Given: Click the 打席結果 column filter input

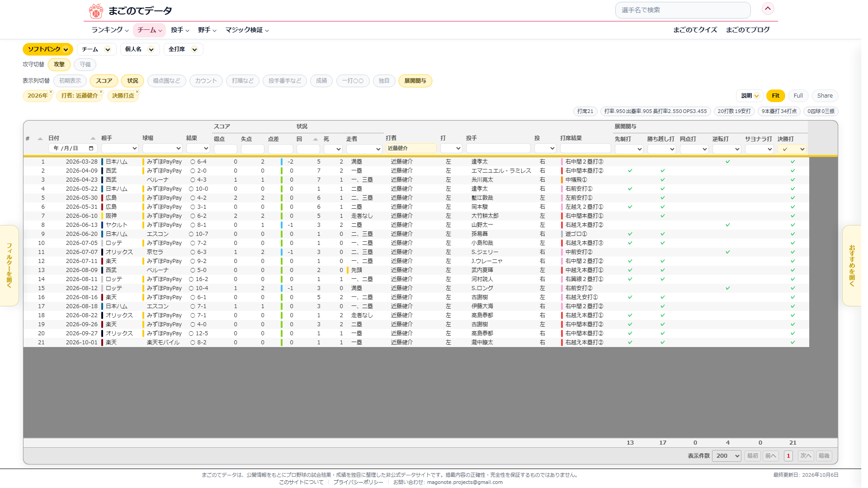Looking at the screenshot, I should pyautogui.click(x=585, y=148).
